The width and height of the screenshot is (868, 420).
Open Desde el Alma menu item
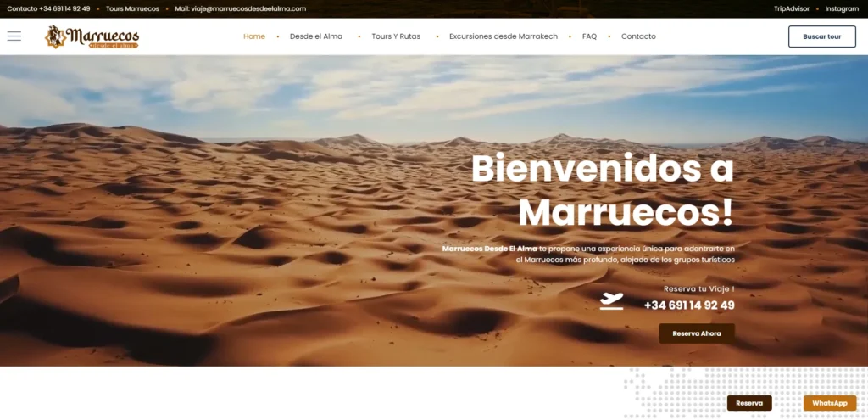click(315, 36)
